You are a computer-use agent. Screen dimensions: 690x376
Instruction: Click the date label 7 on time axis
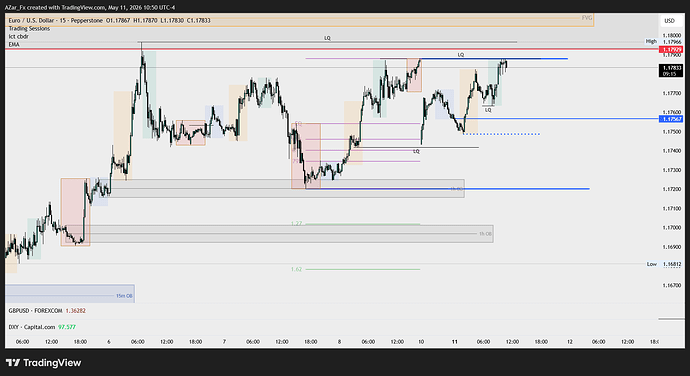click(x=224, y=342)
